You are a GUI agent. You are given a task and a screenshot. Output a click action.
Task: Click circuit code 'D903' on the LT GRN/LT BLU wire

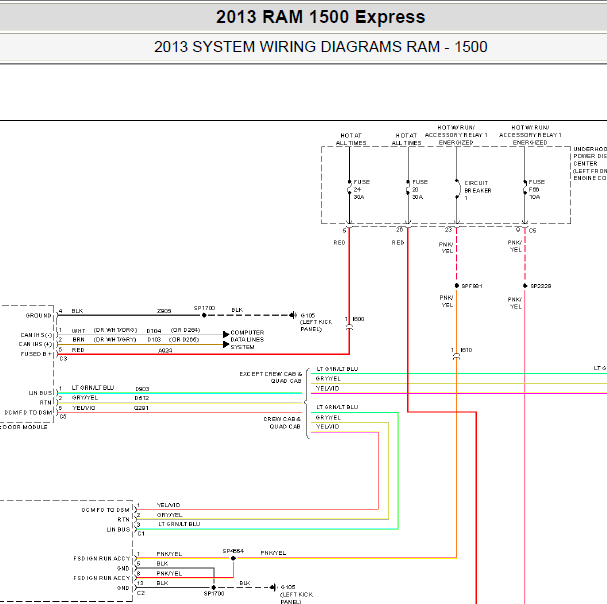pyautogui.click(x=142, y=389)
